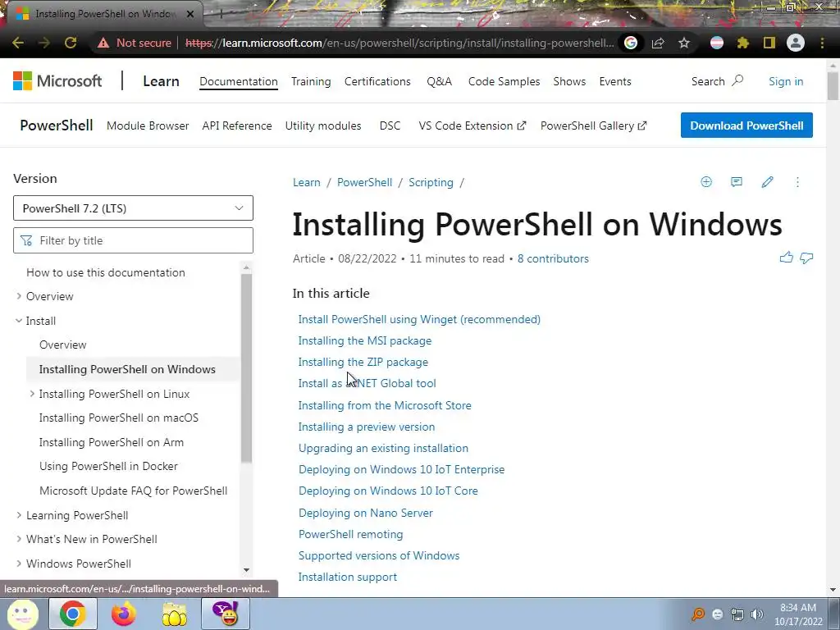Click the thumbs down icon
840x630 pixels.
806,258
